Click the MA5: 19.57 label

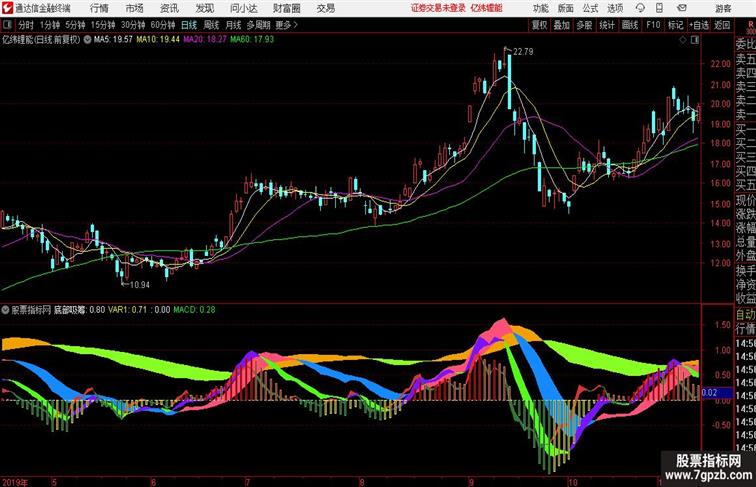click(x=113, y=40)
